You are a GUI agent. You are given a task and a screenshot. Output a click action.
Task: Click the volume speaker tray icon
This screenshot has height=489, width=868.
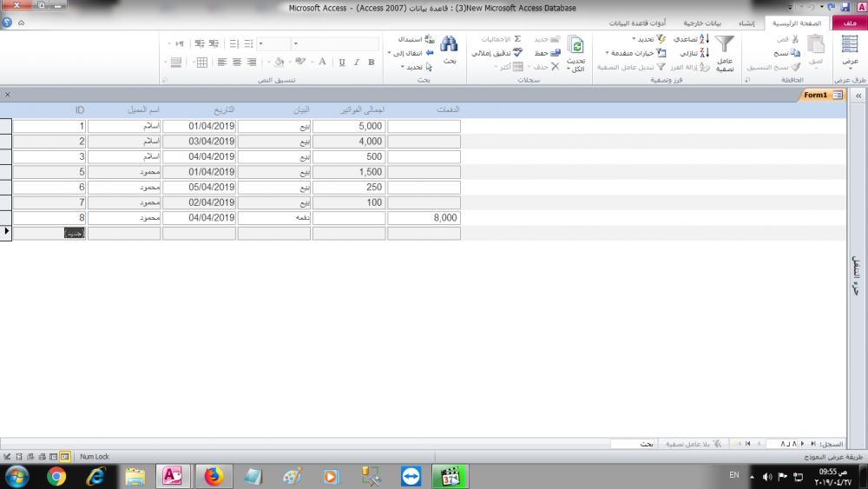pos(767,476)
